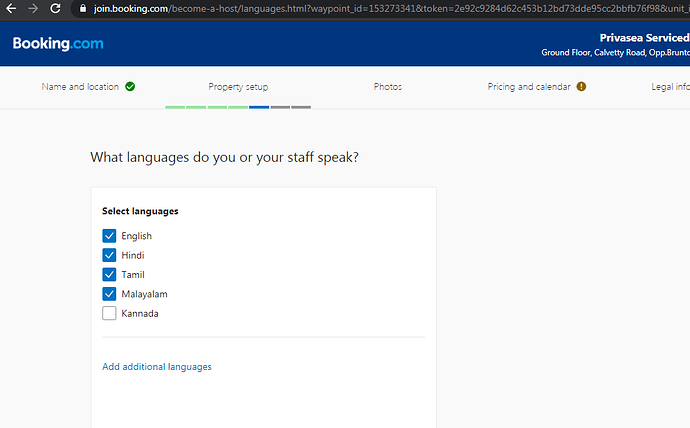Go to Pricing and calendar step
The image size is (690, 428).
(x=529, y=87)
